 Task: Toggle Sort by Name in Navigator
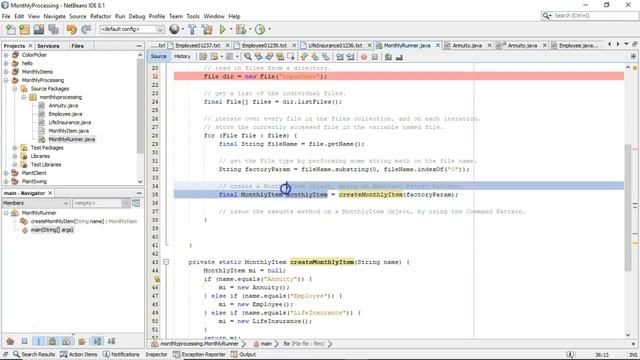97,341
